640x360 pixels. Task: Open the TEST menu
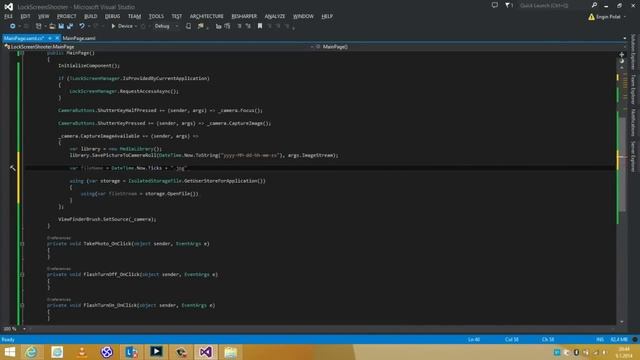(x=177, y=16)
